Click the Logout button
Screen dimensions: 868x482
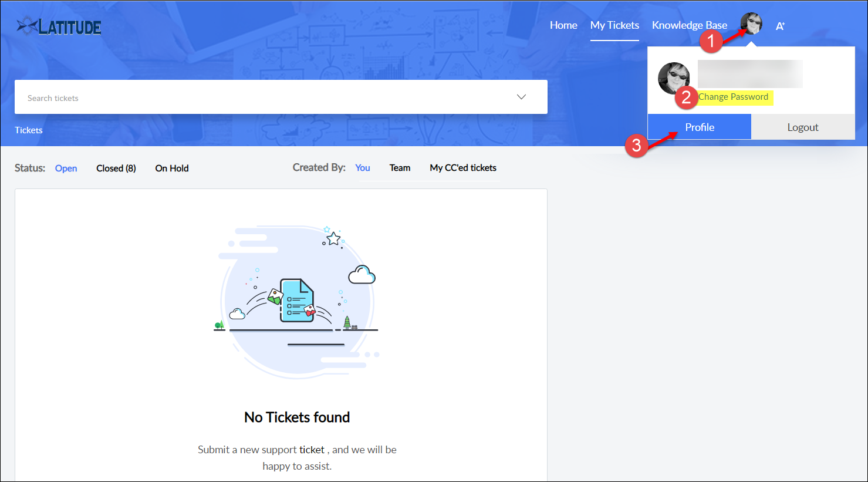pos(802,127)
